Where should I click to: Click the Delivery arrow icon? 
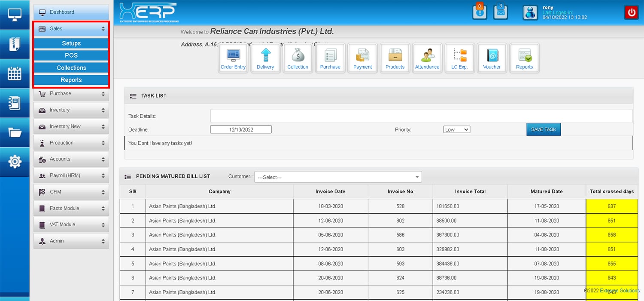click(265, 58)
